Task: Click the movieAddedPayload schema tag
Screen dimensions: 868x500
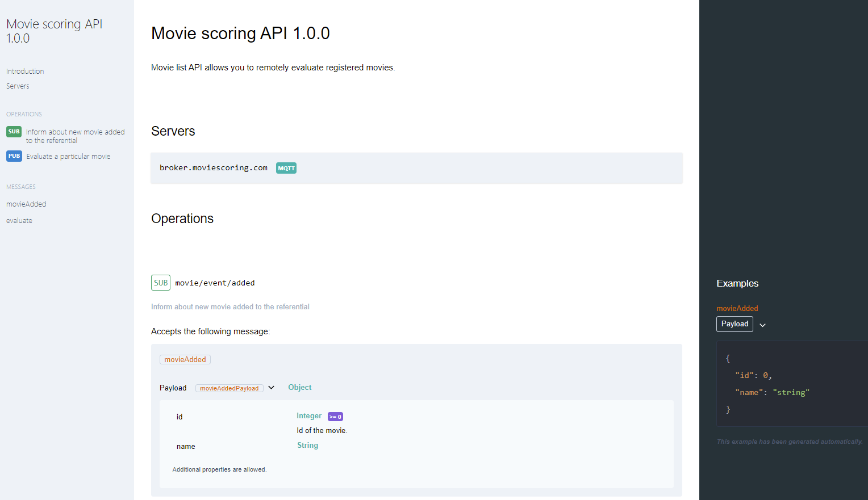Action: pyautogui.click(x=229, y=388)
